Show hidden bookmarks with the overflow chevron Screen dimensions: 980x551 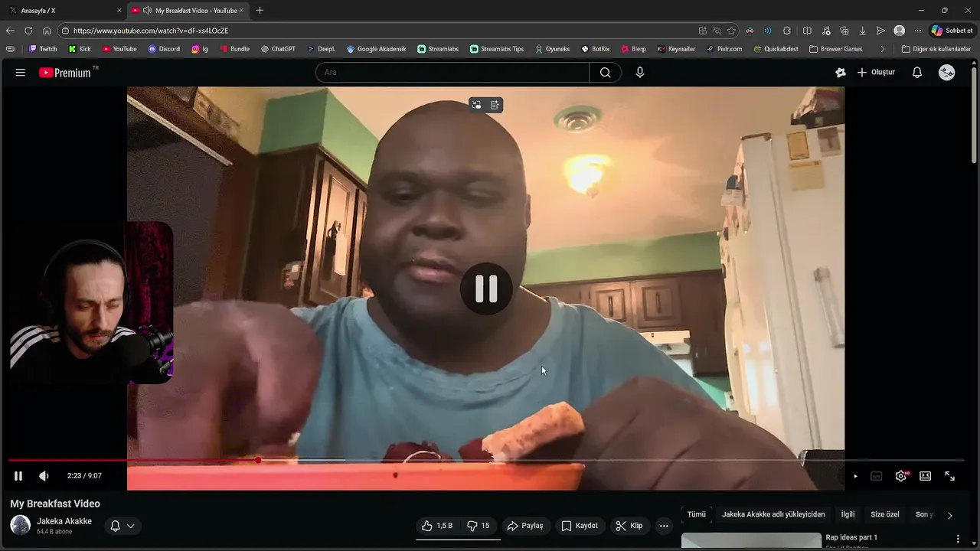(x=883, y=49)
